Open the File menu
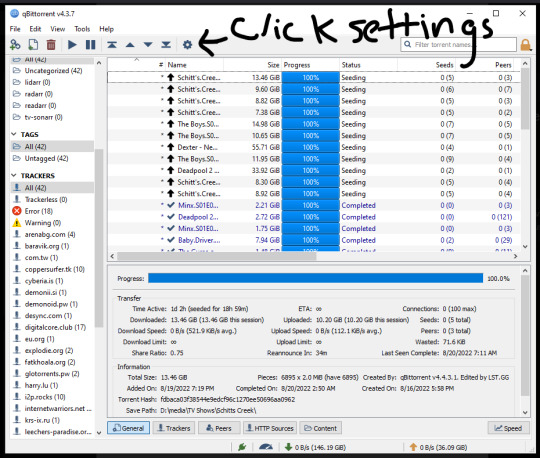 (15, 29)
